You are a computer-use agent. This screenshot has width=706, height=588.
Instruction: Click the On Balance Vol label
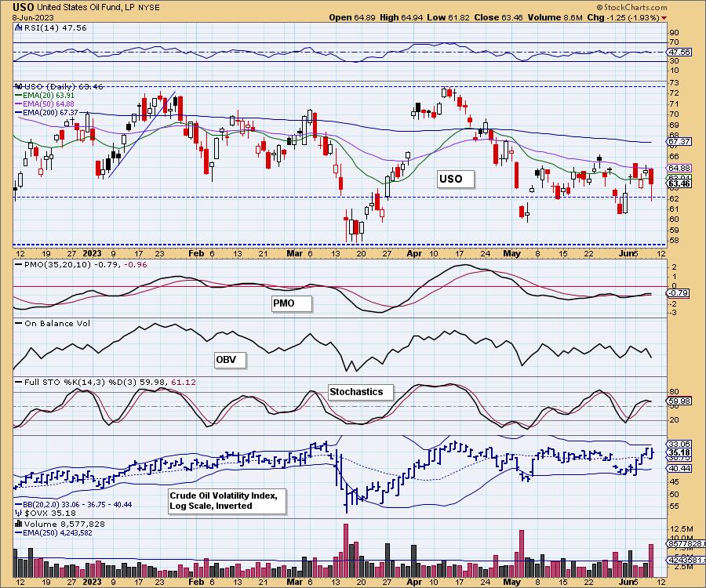click(x=57, y=323)
